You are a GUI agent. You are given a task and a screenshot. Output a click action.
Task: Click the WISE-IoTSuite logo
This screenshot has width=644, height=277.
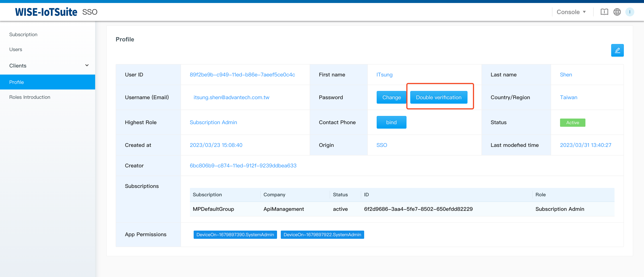point(46,12)
